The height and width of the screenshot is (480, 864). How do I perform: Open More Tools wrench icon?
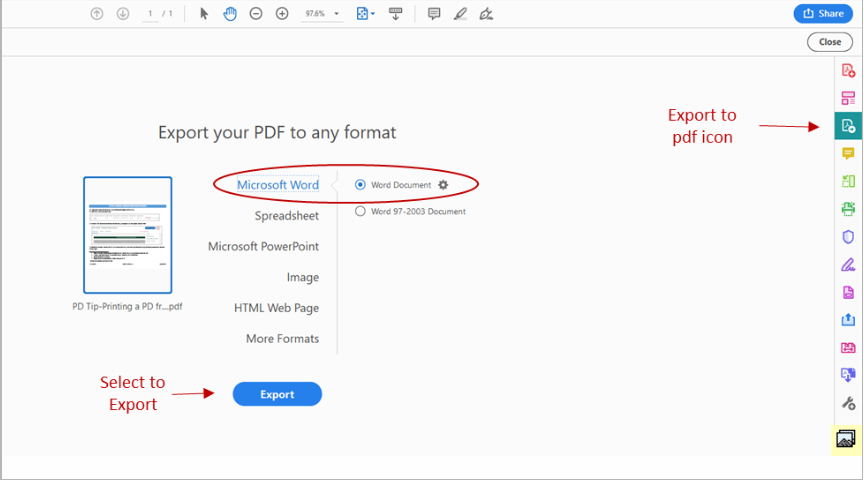coord(848,403)
